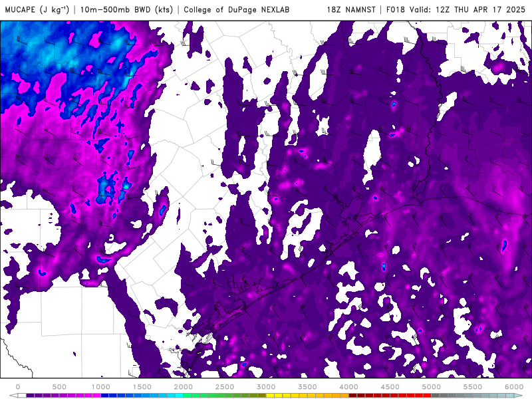This screenshot has height=399, width=532.
Task: Click the cyan swatch under the 2000 label
Action: 179,396
